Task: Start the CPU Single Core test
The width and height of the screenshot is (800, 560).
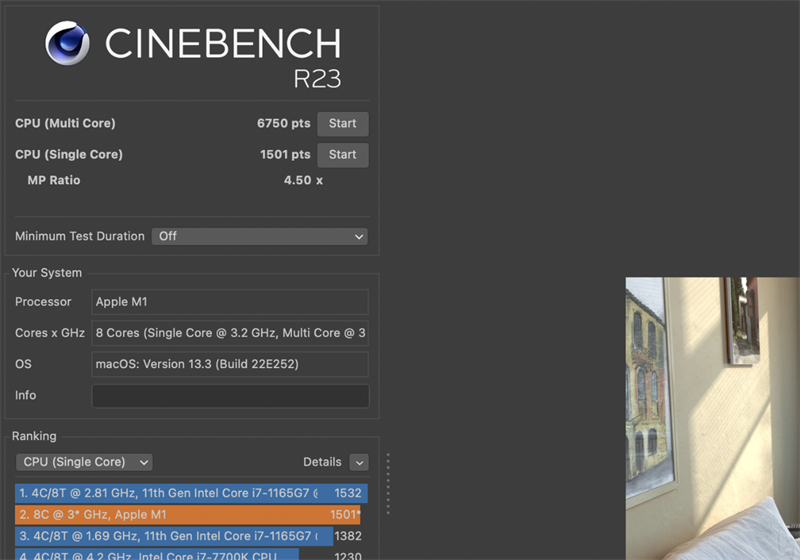Action: click(x=342, y=155)
